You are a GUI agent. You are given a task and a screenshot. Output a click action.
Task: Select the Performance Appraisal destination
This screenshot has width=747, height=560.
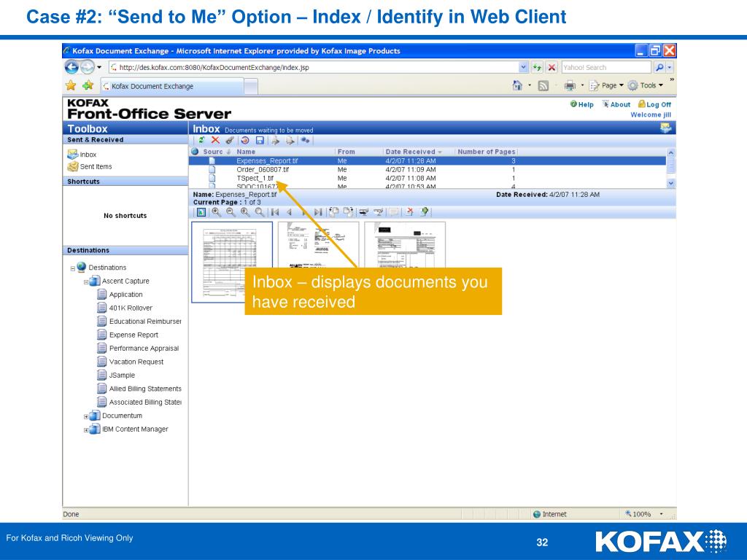click(138, 348)
